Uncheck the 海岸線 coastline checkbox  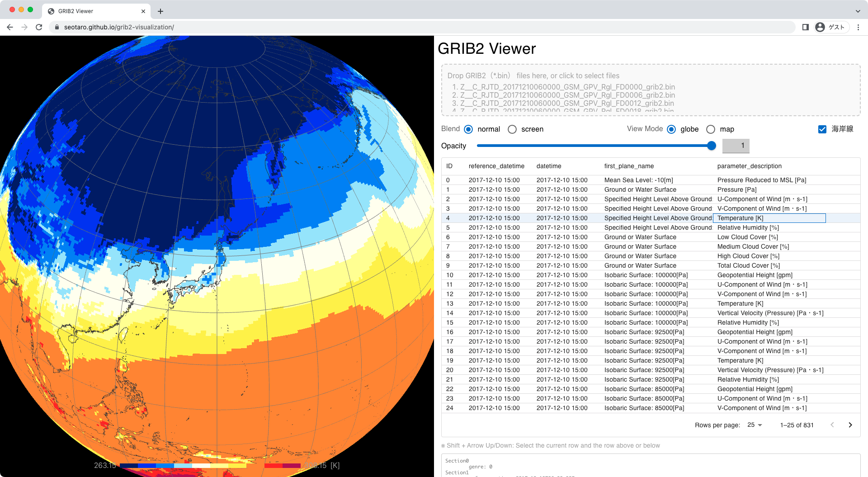(822, 129)
